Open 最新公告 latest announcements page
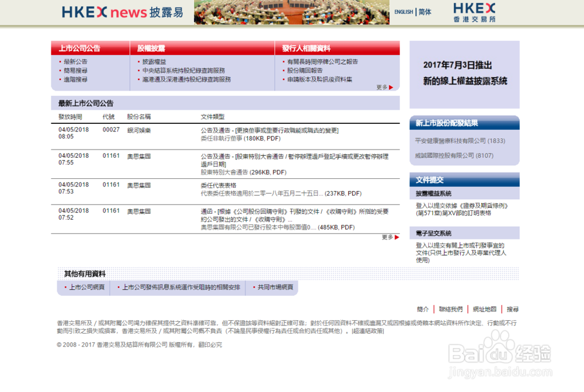The width and height of the screenshot is (584, 392). [77, 60]
